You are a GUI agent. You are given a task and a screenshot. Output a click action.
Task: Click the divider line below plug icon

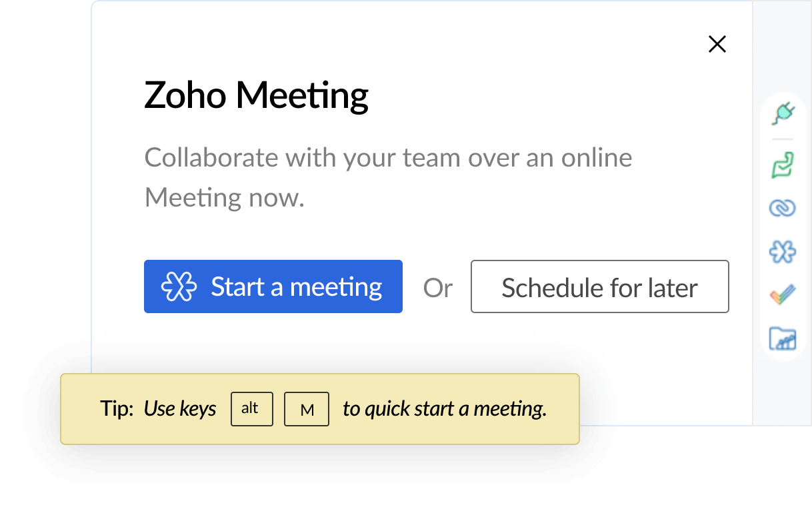point(783,139)
